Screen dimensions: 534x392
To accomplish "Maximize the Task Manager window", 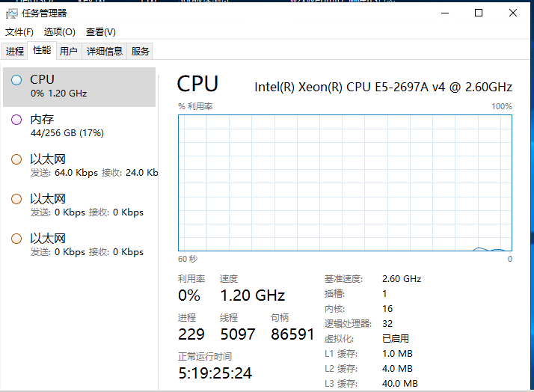I will pyautogui.click(x=479, y=13).
